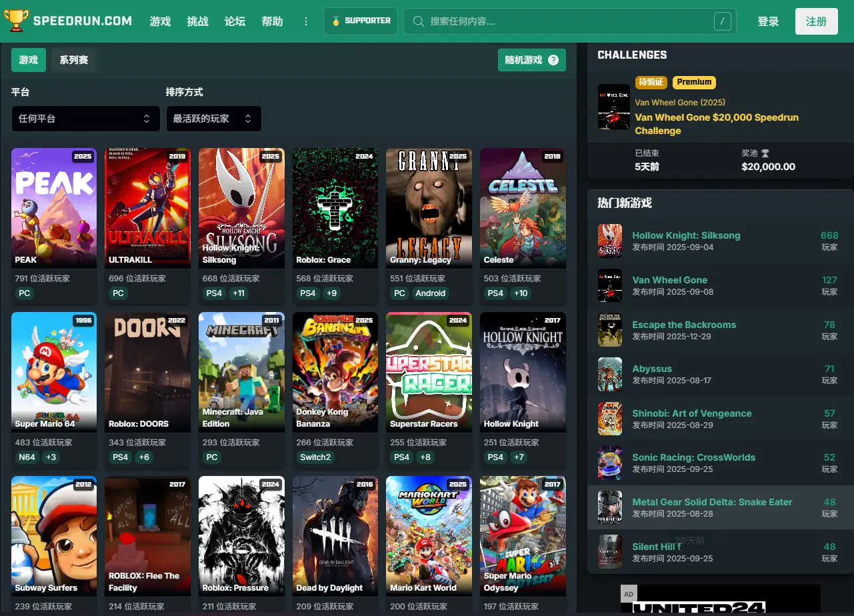The image size is (854, 616).
Task: Open the Celeste game cover
Action: [x=523, y=208]
